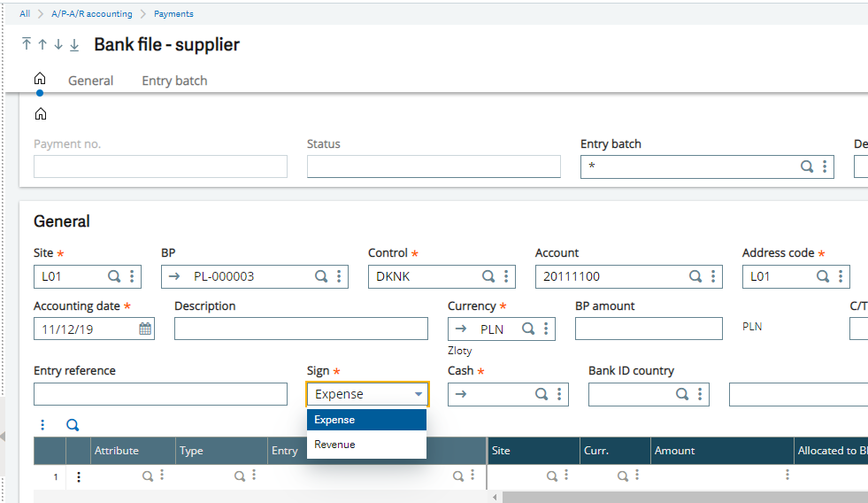Open Entry batch actions menu icon
The image size is (868, 503).
[x=825, y=166]
